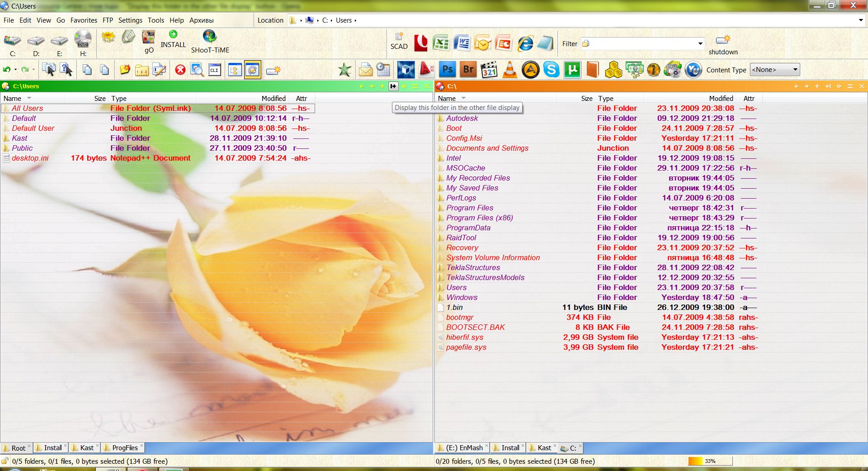Select the Program Files (x86) folder

479,218
